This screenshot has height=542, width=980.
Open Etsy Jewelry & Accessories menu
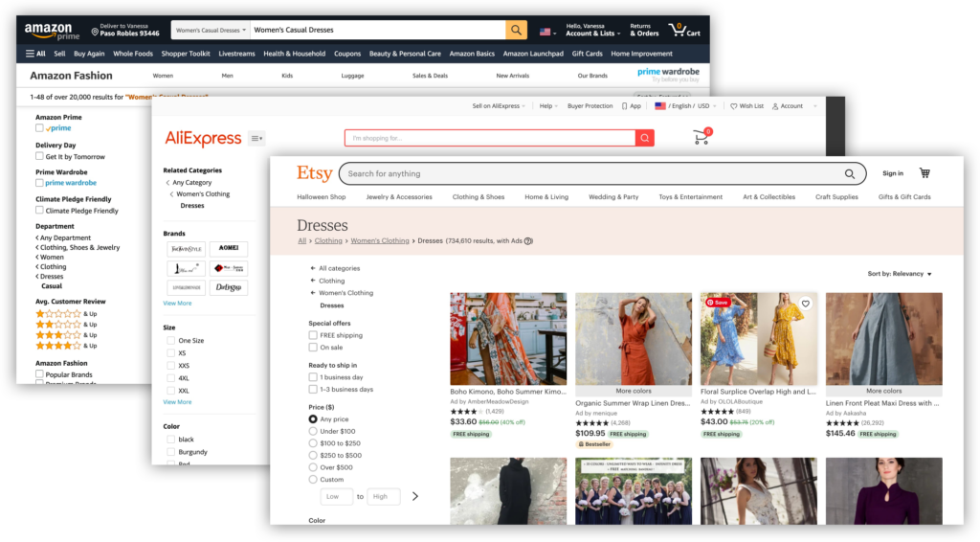tap(399, 197)
